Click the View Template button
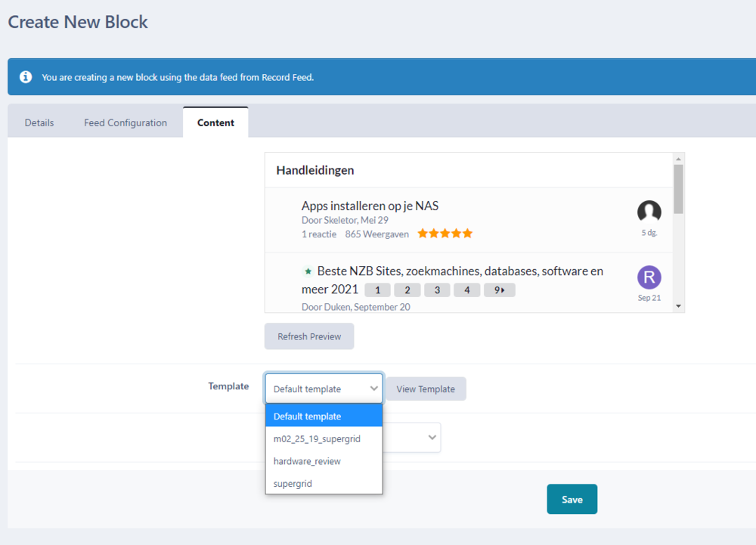756x545 pixels. (x=426, y=389)
